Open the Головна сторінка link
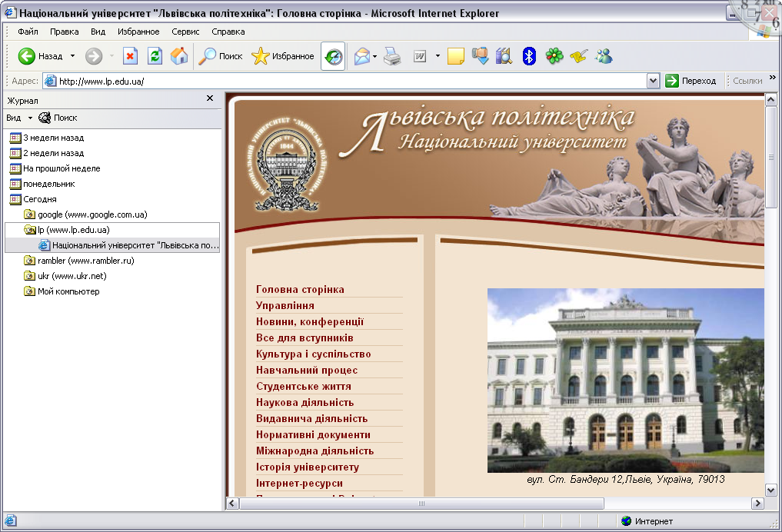This screenshot has height=532, width=782. coord(300,289)
